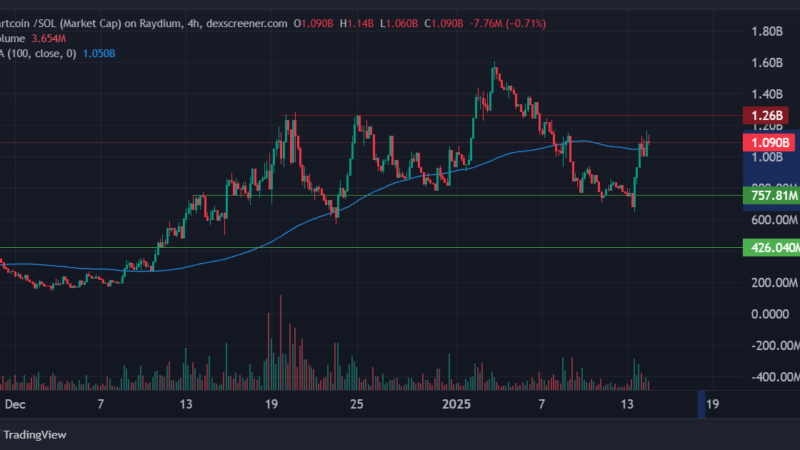The width and height of the screenshot is (800, 450).
Task: Click the 25 date label on time axis
Action: (x=357, y=405)
